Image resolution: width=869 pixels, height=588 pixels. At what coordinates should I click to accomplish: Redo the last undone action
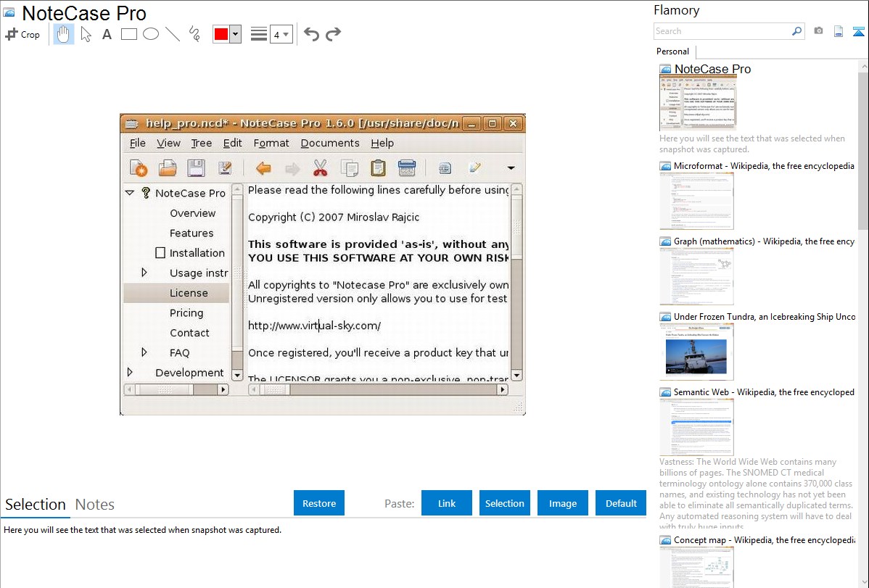(x=333, y=34)
